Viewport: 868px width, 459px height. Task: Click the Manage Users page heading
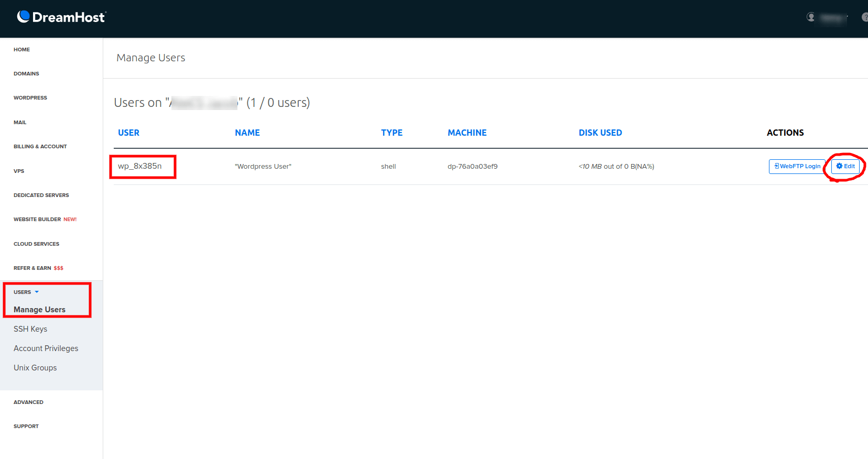pyautogui.click(x=151, y=58)
